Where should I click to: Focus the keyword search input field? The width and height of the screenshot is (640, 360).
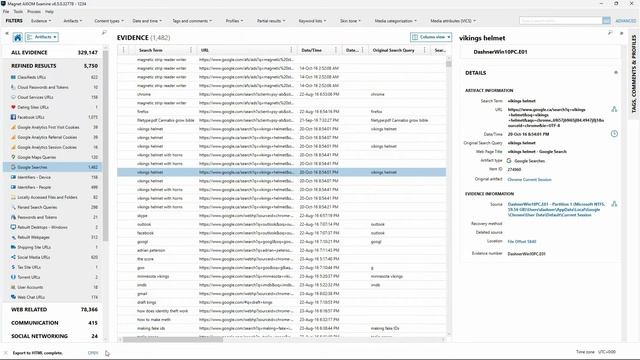(x=560, y=20)
